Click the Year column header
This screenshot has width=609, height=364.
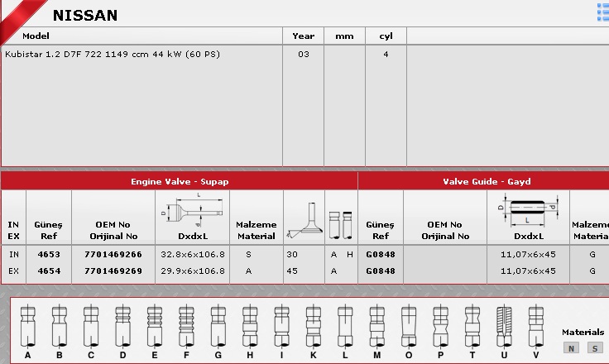(x=303, y=36)
